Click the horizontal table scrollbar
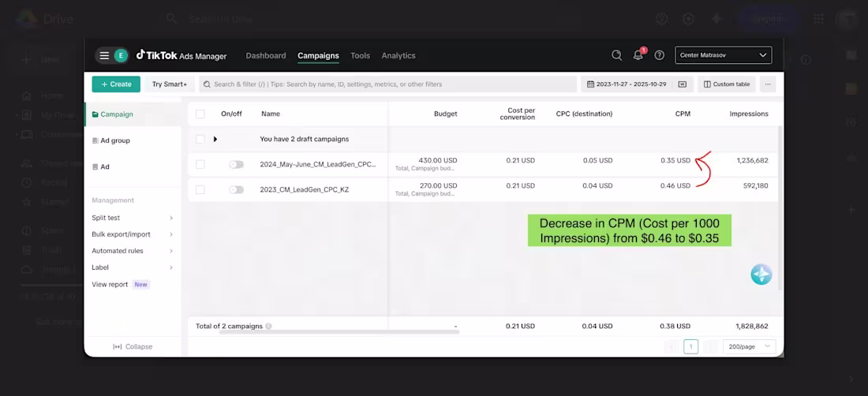This screenshot has height=396, width=868. pyautogui.click(x=339, y=332)
